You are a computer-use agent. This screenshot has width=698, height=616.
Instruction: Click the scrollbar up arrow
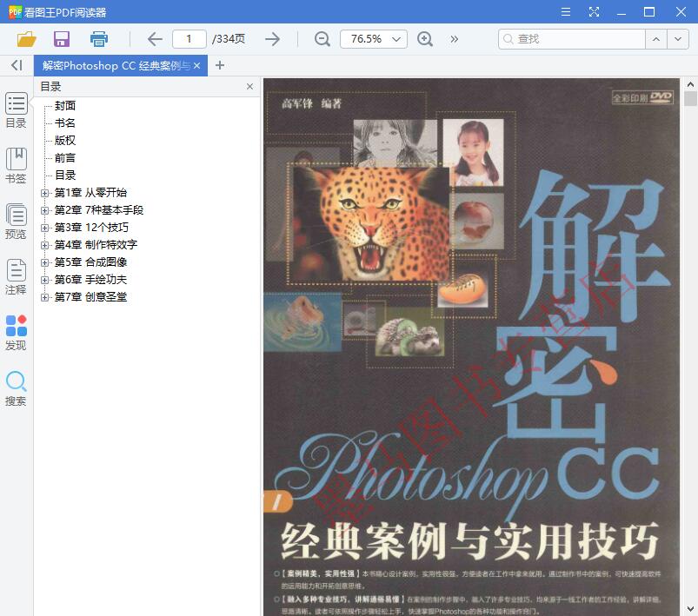(690, 83)
